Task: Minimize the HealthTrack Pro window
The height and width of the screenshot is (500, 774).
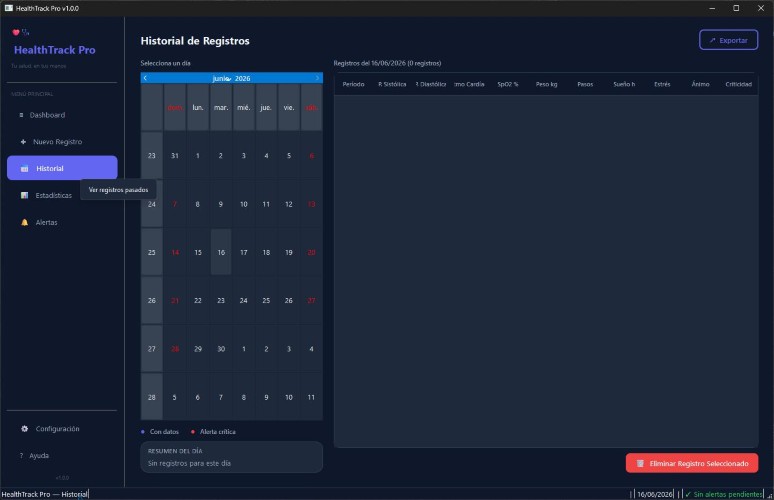Action: pyautogui.click(x=712, y=8)
